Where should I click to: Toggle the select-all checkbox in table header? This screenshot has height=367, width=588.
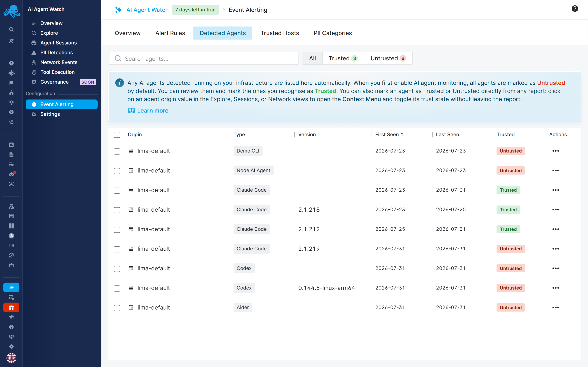tap(117, 135)
